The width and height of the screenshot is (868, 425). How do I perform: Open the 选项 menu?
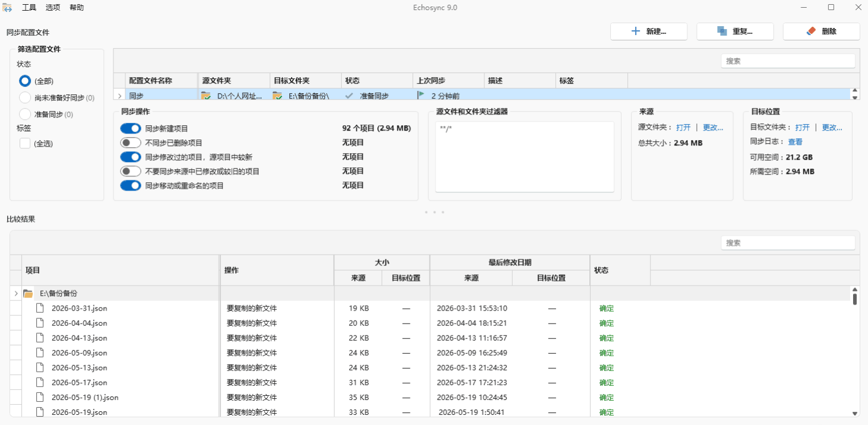(x=53, y=8)
